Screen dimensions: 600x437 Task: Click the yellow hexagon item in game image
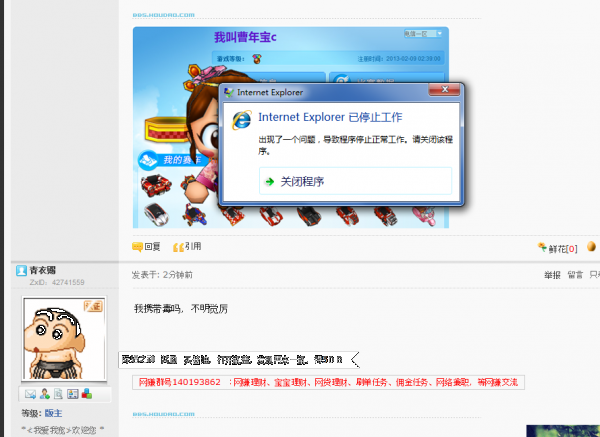166,129
